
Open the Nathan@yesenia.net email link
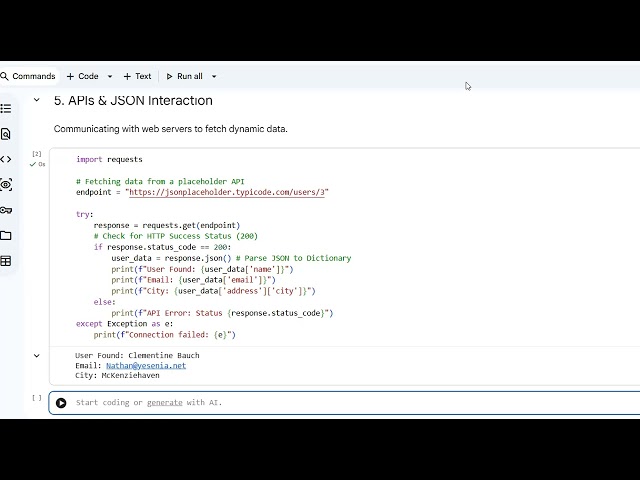tap(146, 366)
